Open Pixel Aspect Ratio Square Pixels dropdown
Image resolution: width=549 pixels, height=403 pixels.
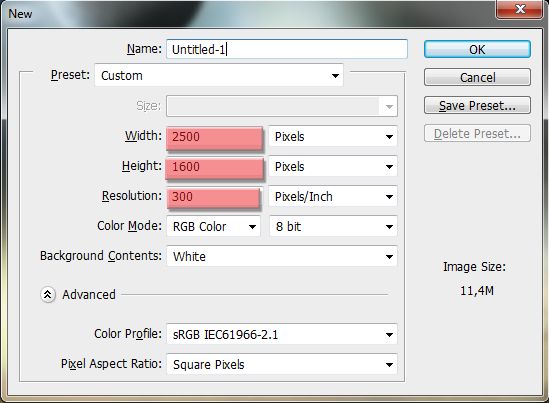[282, 364]
